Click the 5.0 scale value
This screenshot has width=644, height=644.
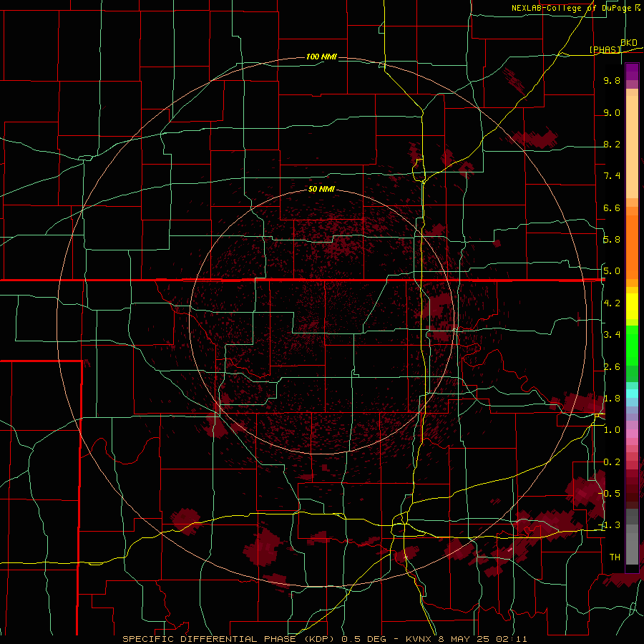(612, 271)
